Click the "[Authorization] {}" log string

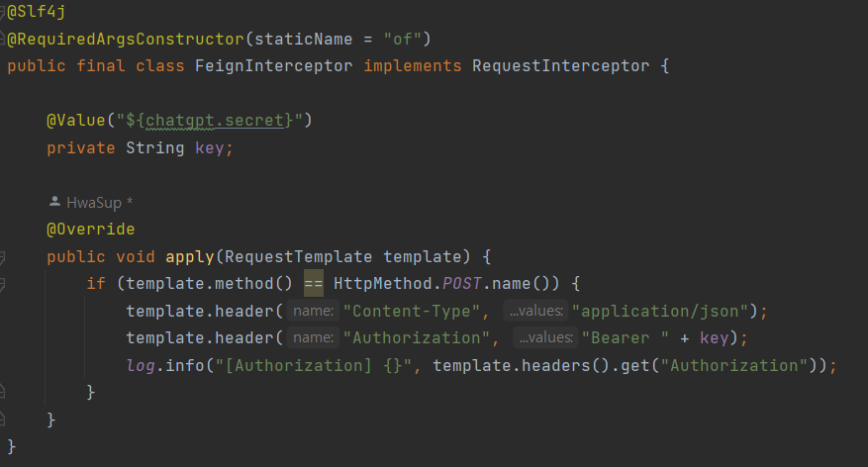point(314,365)
